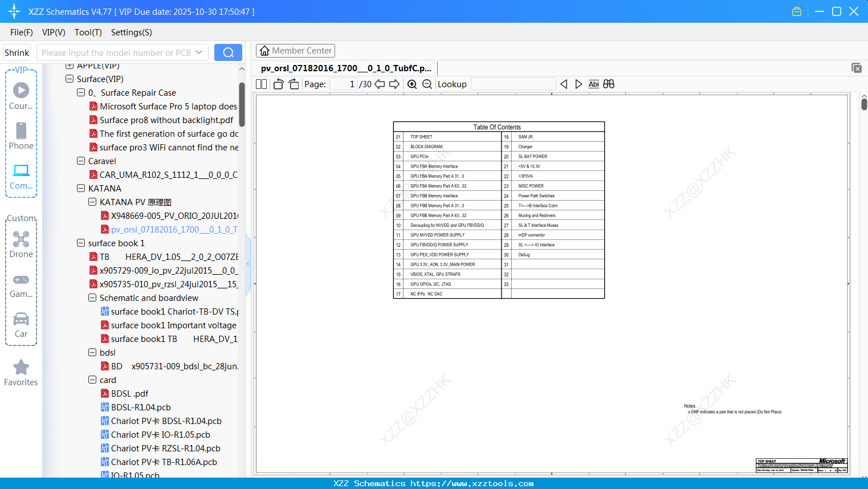The height and width of the screenshot is (489, 868).
Task: Open TB HERA_DV_1.05 schematic
Action: (164, 257)
